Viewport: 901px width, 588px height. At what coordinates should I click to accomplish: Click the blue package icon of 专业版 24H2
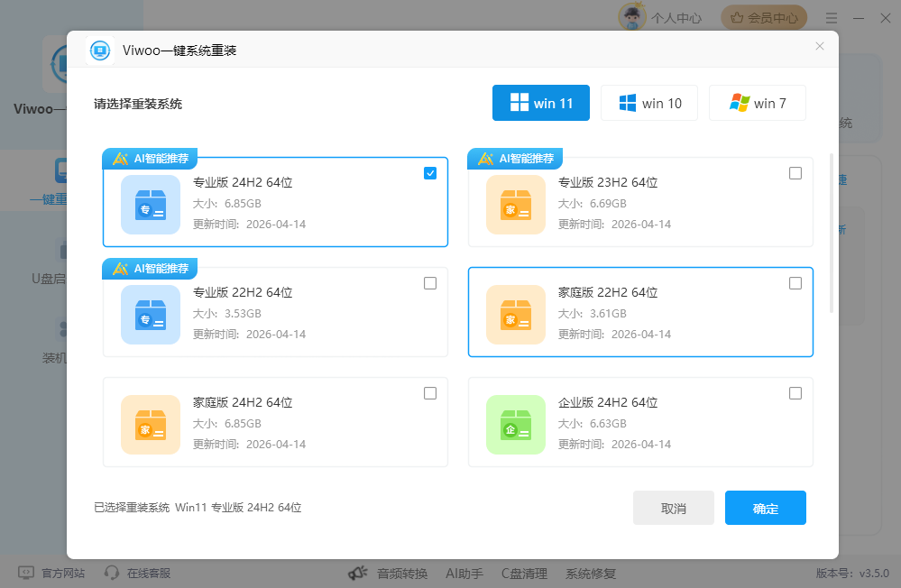point(151,205)
